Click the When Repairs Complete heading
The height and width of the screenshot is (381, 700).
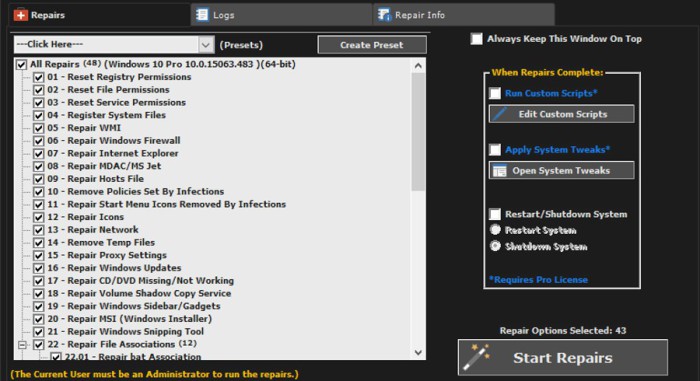[x=547, y=72]
